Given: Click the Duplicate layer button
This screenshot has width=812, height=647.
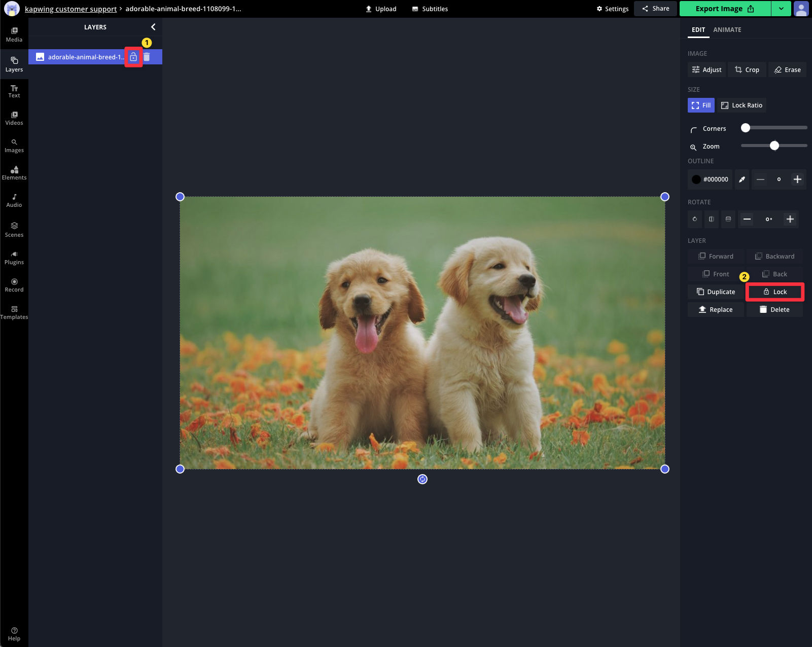Looking at the screenshot, I should [x=716, y=292].
